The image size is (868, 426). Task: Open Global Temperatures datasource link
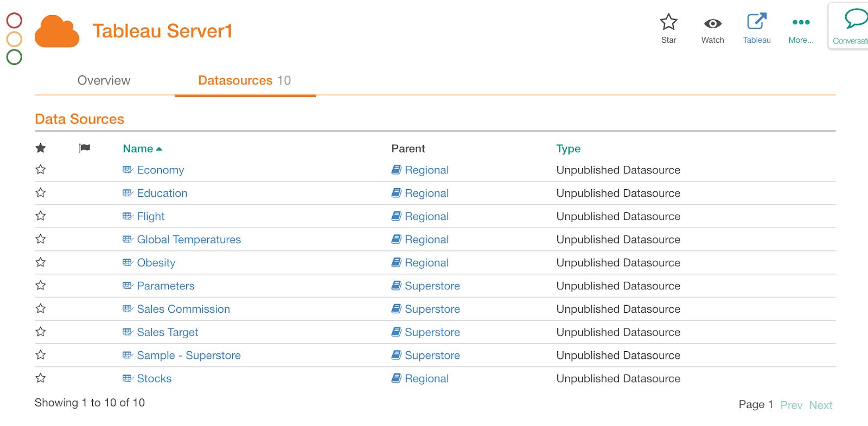pyautogui.click(x=189, y=240)
